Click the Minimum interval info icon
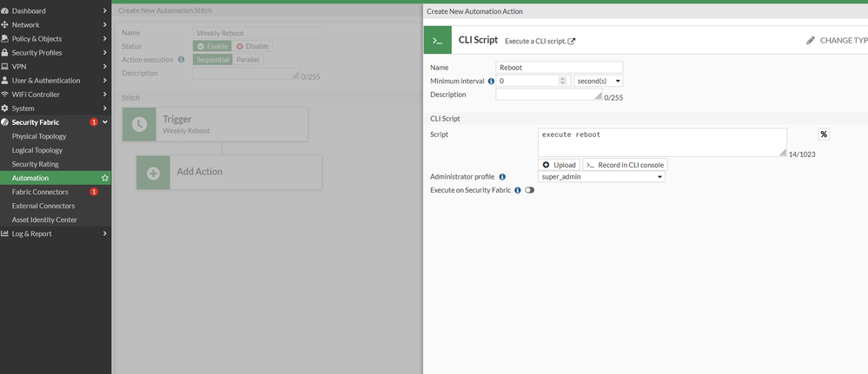The height and width of the screenshot is (374, 868). click(x=490, y=82)
